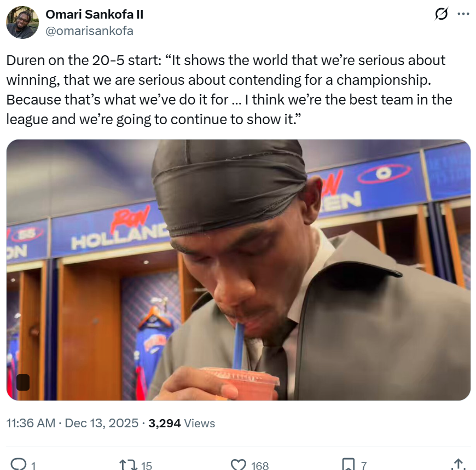Open Omari Sankofa II's profile avatar
This screenshot has height=470, width=476.
(22, 22)
